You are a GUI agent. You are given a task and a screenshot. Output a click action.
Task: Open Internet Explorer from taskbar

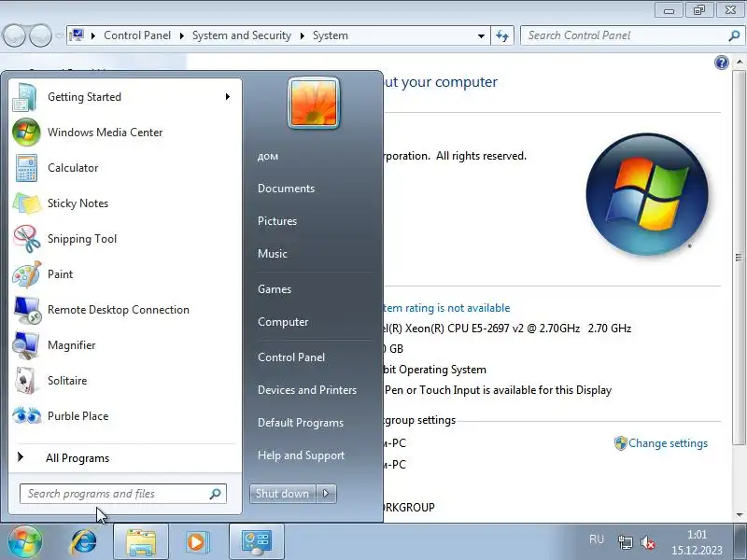[x=84, y=542]
